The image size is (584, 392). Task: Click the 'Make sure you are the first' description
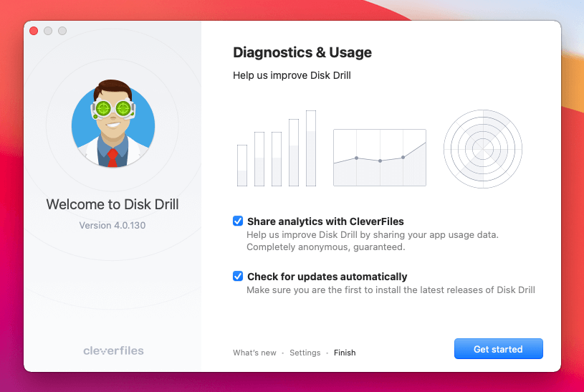[x=391, y=290]
